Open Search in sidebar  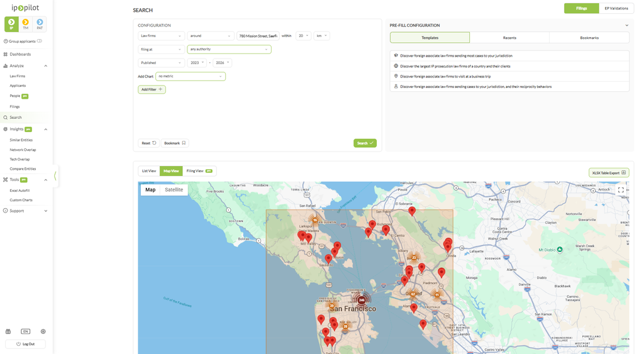point(16,118)
